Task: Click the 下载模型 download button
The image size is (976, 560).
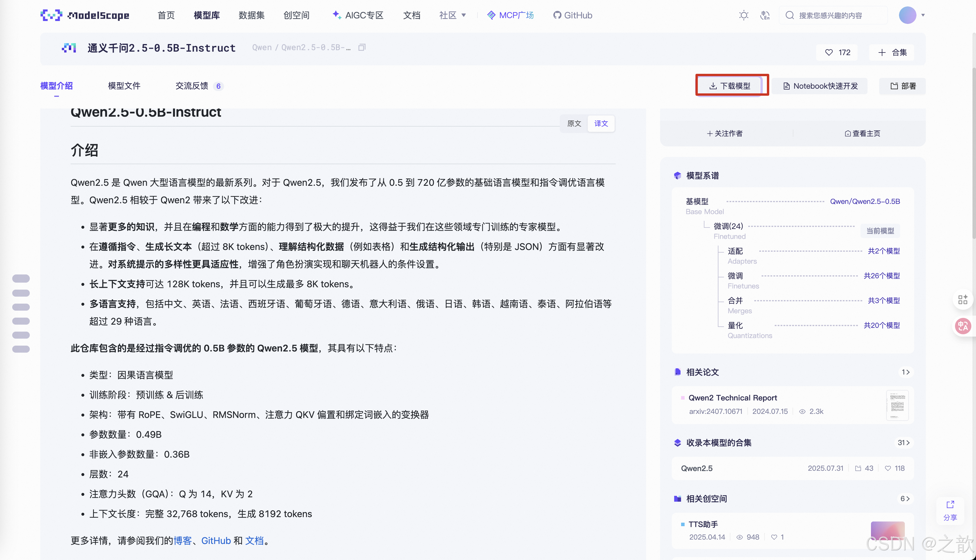Action: [x=729, y=86]
